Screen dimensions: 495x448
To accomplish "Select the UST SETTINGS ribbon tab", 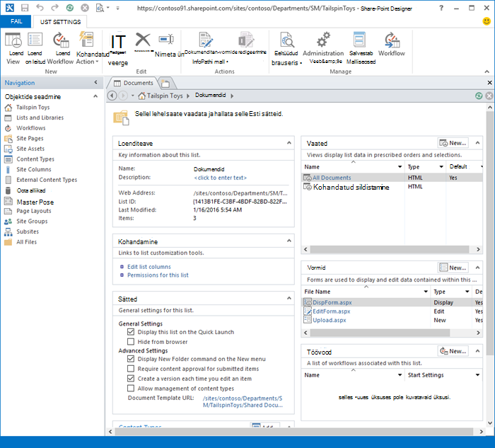I will 60,22.
